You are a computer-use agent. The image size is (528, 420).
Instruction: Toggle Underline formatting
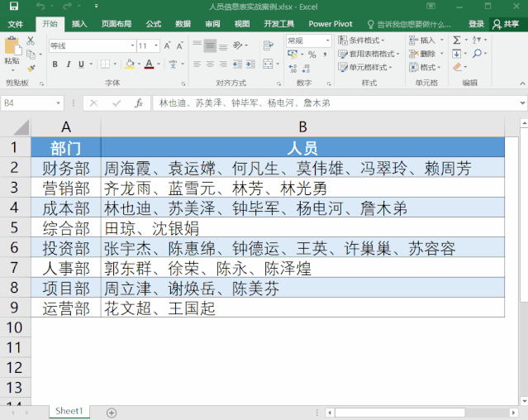click(x=81, y=64)
